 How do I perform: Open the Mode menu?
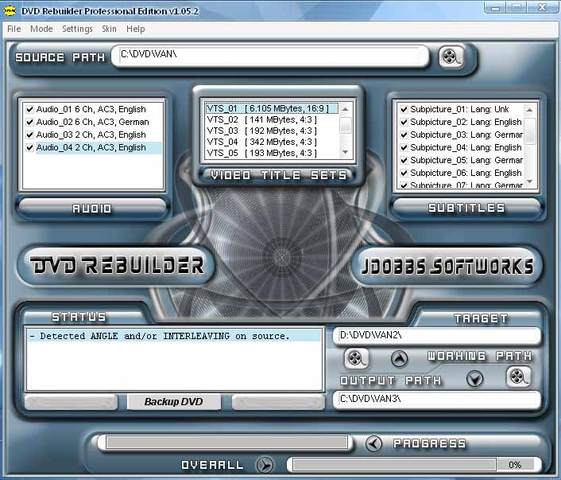pos(42,29)
